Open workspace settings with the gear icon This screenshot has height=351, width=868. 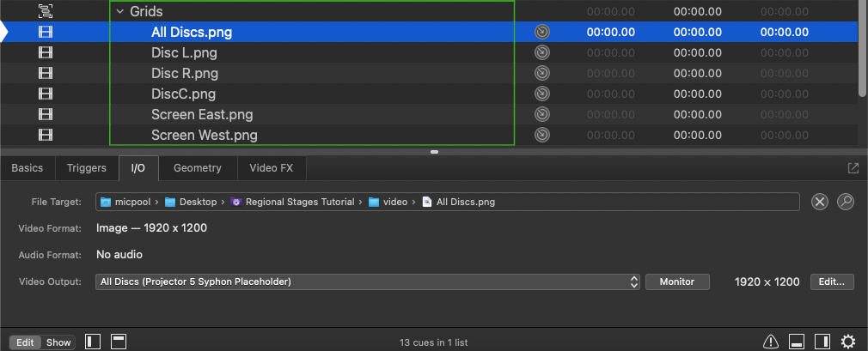(x=848, y=342)
